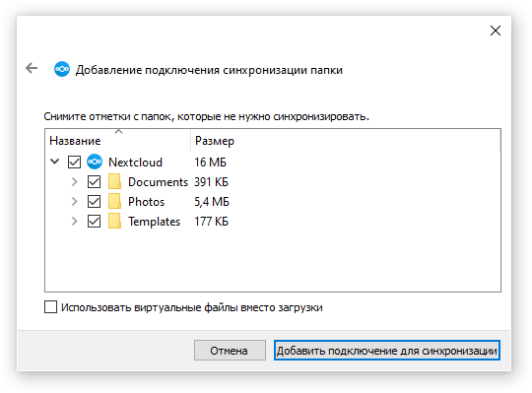Click Добавить подключение для синхронизации button
532x393 pixels.
click(x=387, y=351)
